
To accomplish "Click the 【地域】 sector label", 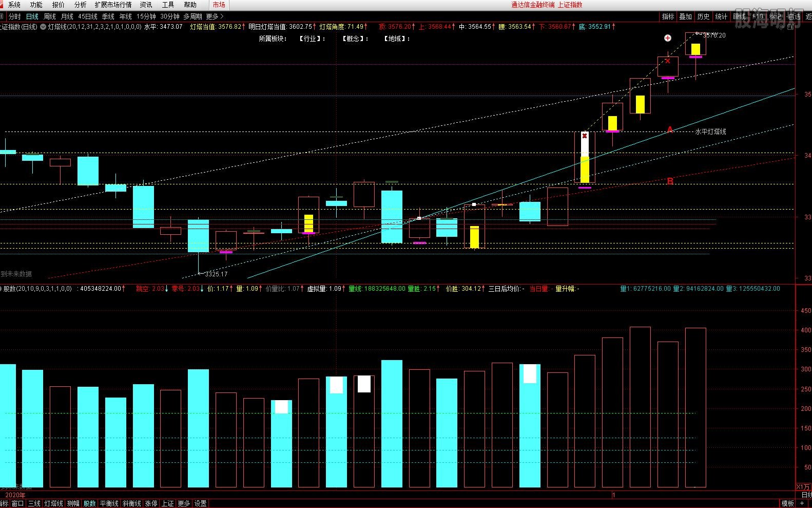I will tap(397, 39).
